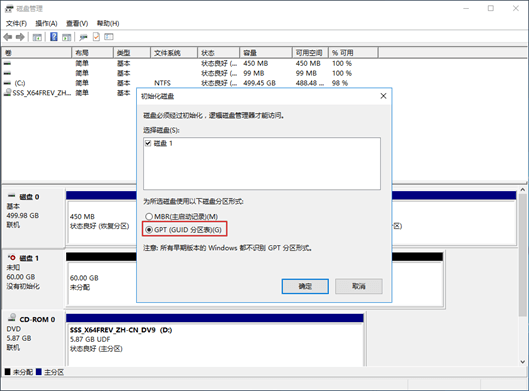Open the 帮助(H) menu
This screenshot has width=529, height=391.
coord(108,23)
